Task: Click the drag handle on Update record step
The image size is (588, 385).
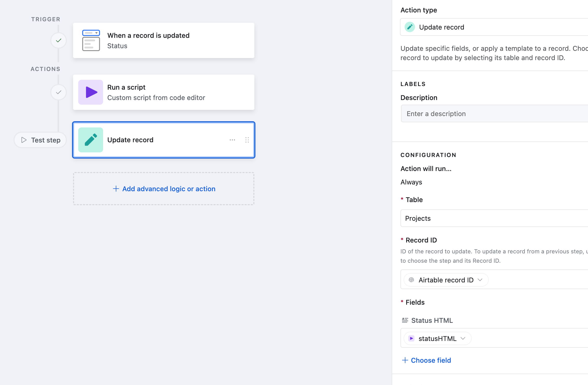Action: (247, 140)
